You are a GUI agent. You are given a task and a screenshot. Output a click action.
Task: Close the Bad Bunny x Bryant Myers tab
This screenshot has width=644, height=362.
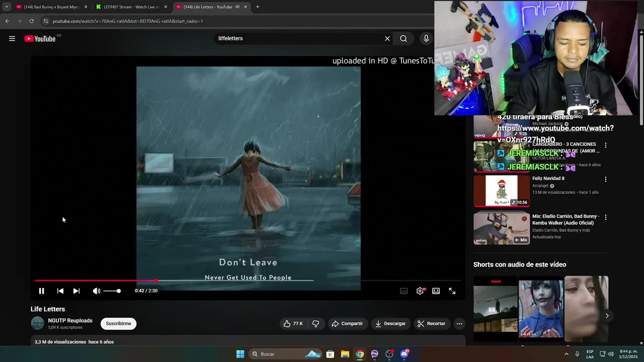pyautogui.click(x=86, y=7)
